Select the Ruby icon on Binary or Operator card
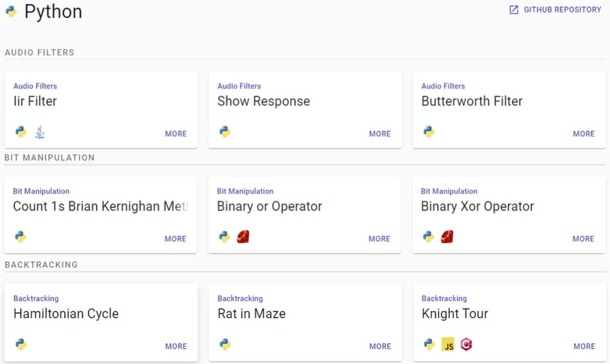 pos(243,237)
